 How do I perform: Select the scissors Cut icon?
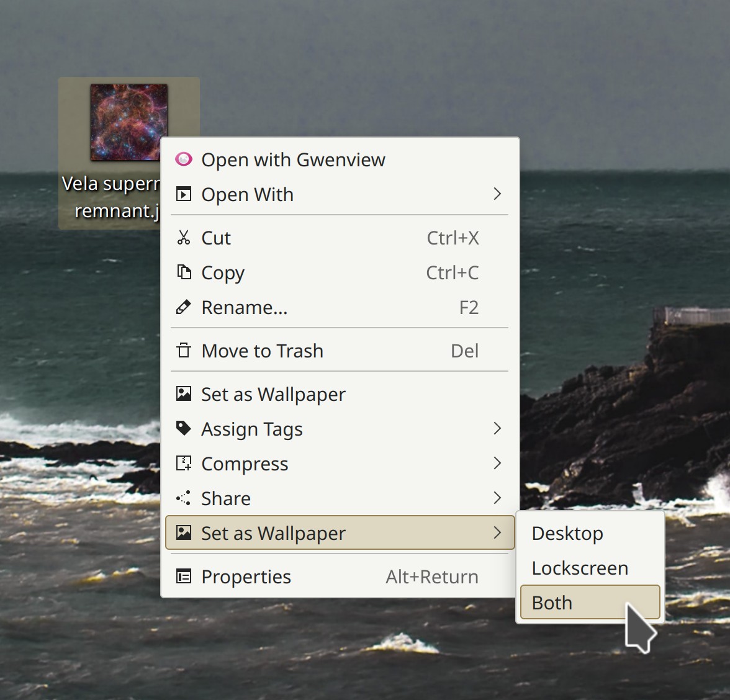184,238
